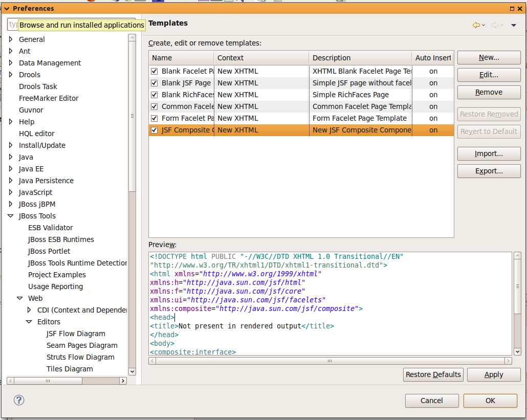Viewport: 527px width, 420px height.
Task: Click the Description column header
Action: coord(360,58)
